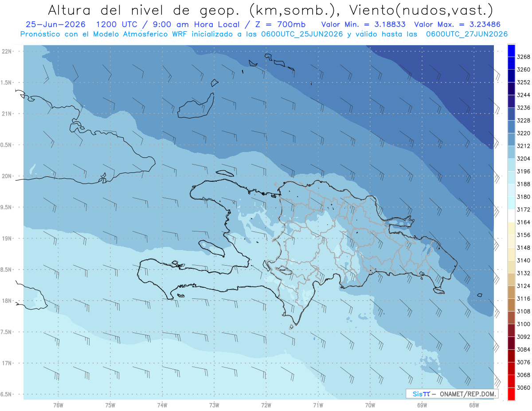Click the '68W' longitude label
532x411 pixels.
pyautogui.click(x=474, y=404)
